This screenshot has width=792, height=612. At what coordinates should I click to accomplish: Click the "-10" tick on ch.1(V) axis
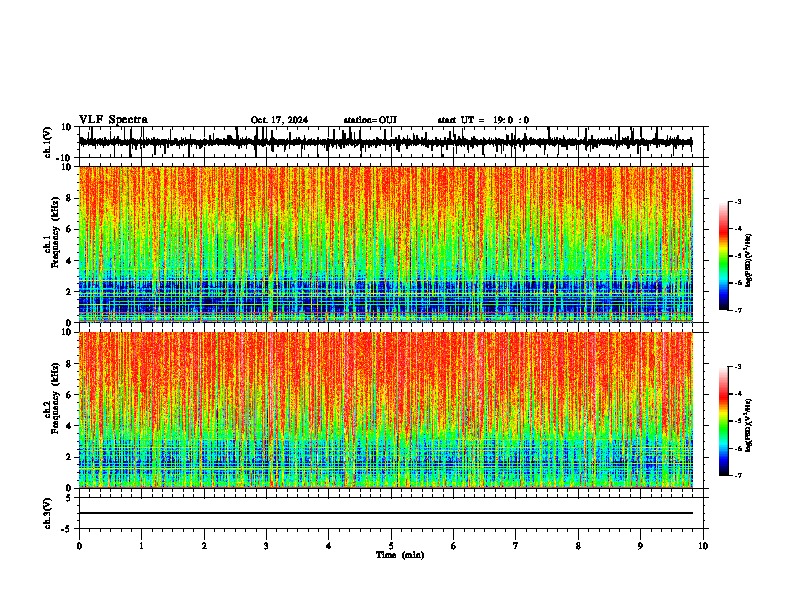click(64, 158)
